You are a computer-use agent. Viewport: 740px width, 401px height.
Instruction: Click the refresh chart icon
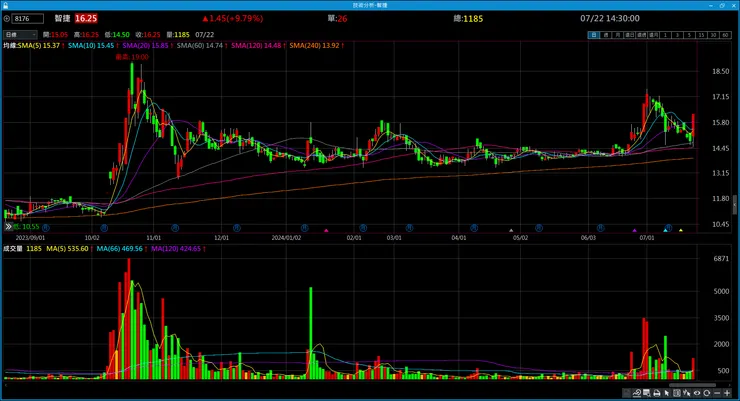(x=706, y=393)
